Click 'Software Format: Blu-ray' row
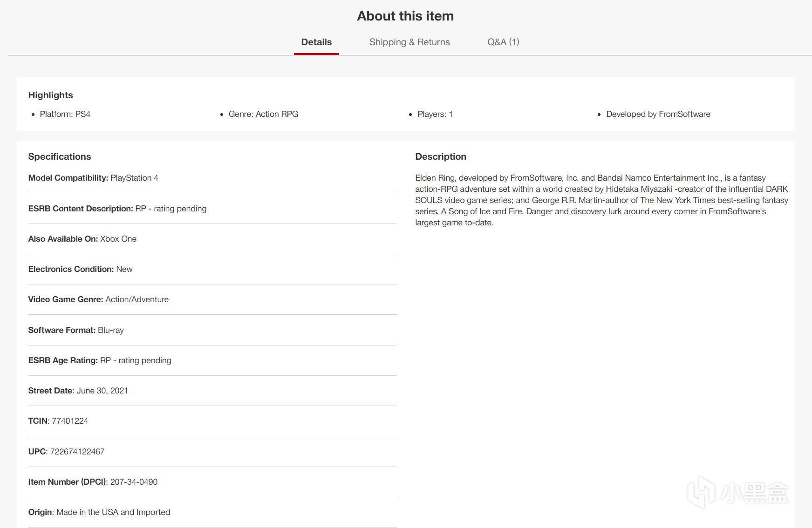 [212, 330]
